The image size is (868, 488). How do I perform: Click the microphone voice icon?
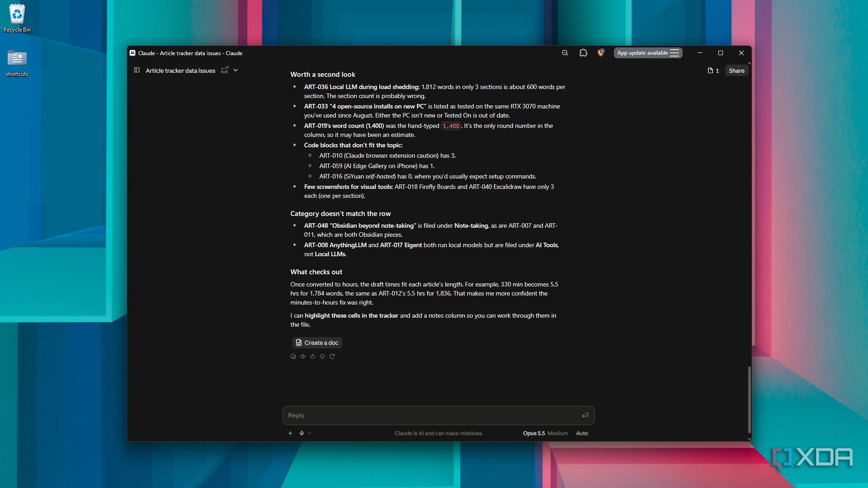click(x=302, y=433)
